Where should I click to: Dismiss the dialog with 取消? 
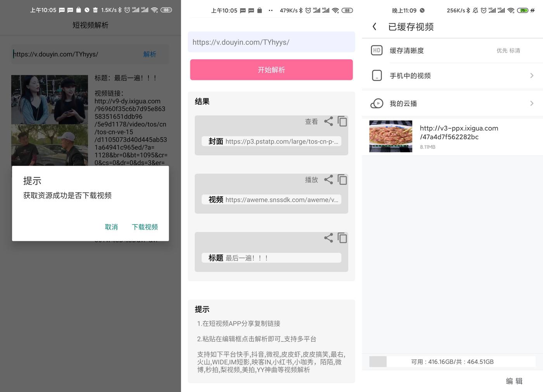(111, 227)
